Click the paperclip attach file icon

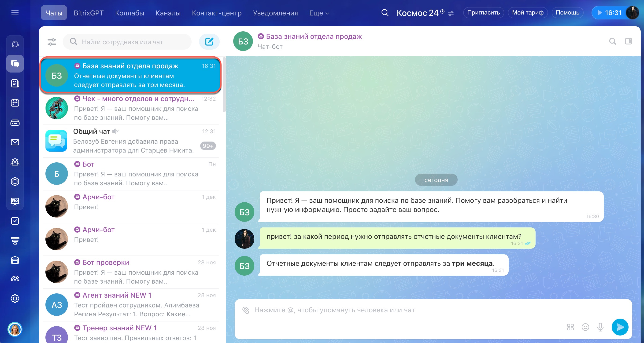245,310
